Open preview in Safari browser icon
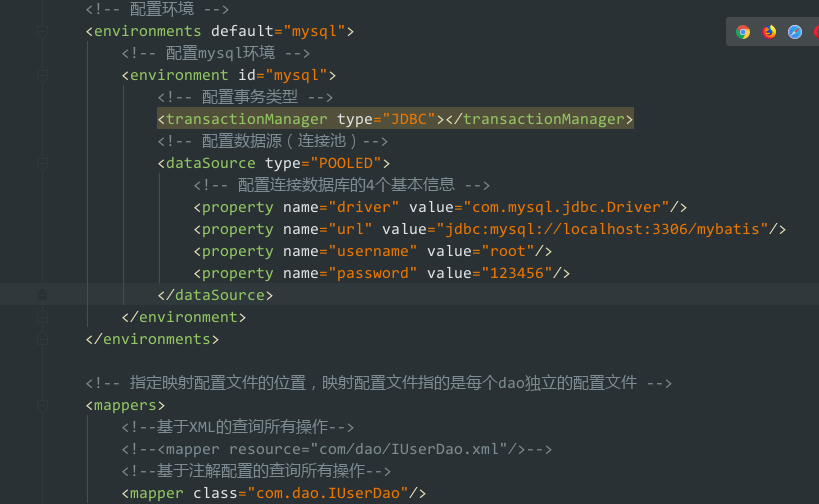This screenshot has height=504, width=819. pos(795,32)
